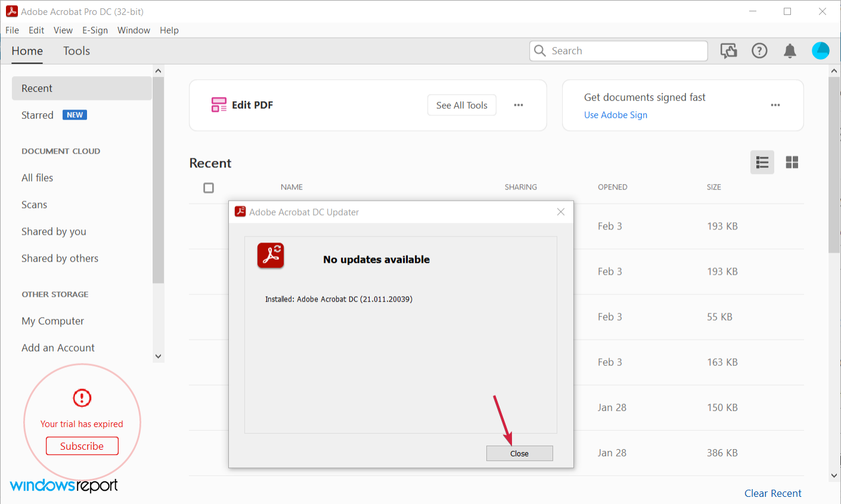The height and width of the screenshot is (504, 841).
Task: Switch to list view icon
Action: 762,162
